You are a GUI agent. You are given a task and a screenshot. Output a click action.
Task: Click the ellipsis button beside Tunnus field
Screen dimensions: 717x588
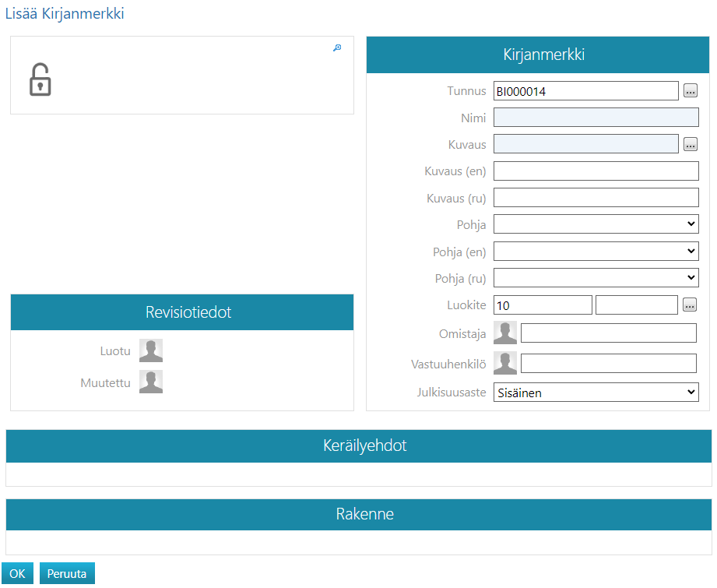(x=691, y=91)
